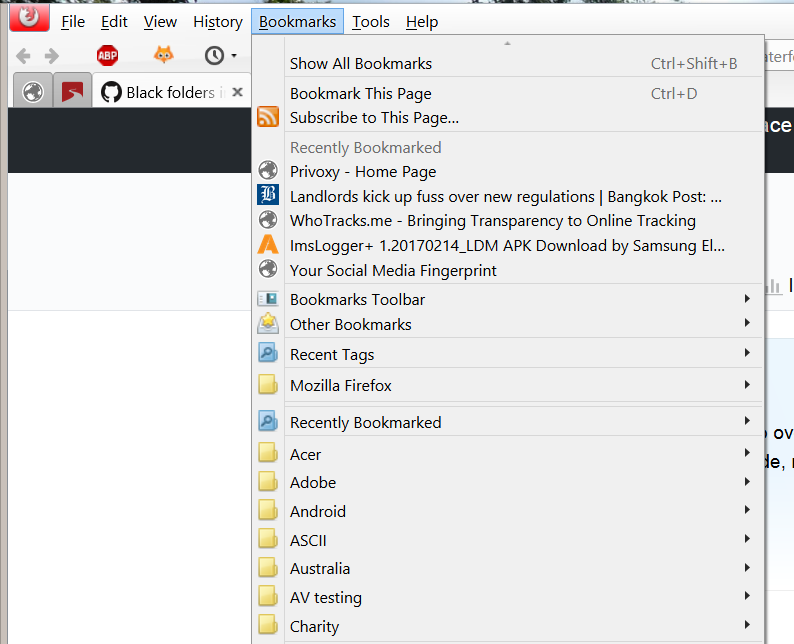
Task: Open the Other Bookmarks submenu
Action: click(509, 325)
